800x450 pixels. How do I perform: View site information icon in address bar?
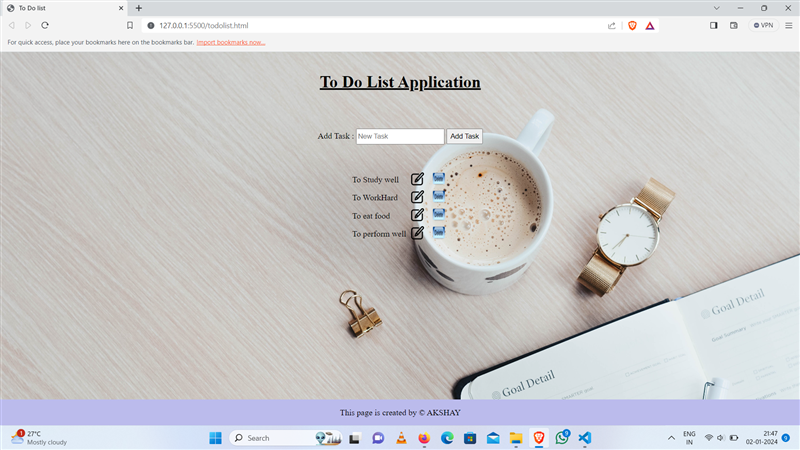pyautogui.click(x=151, y=25)
